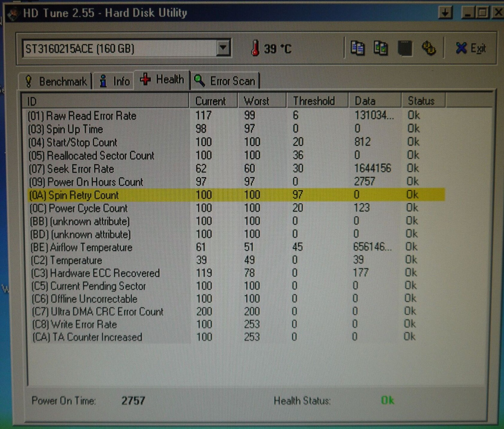This screenshot has height=429, width=504.
Task: Click the thermometer temperature icon
Action: coord(255,48)
